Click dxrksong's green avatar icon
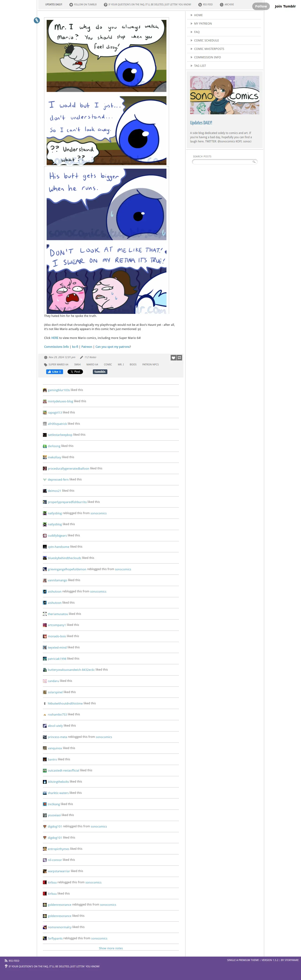This screenshot has width=301, height=980. tap(45, 446)
